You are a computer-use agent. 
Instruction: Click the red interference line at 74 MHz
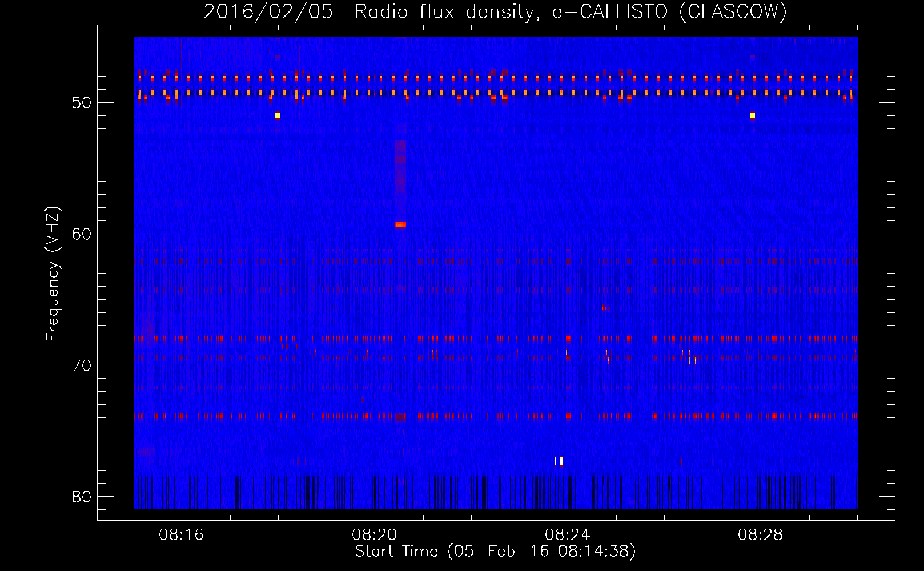pos(496,416)
